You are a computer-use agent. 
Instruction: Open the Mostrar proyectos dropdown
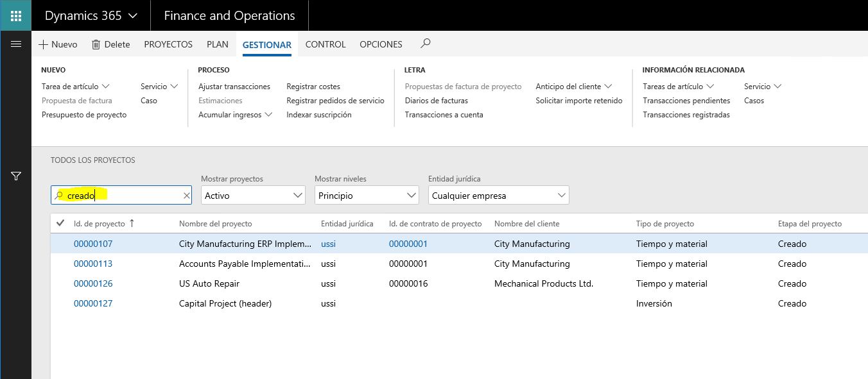[298, 196]
